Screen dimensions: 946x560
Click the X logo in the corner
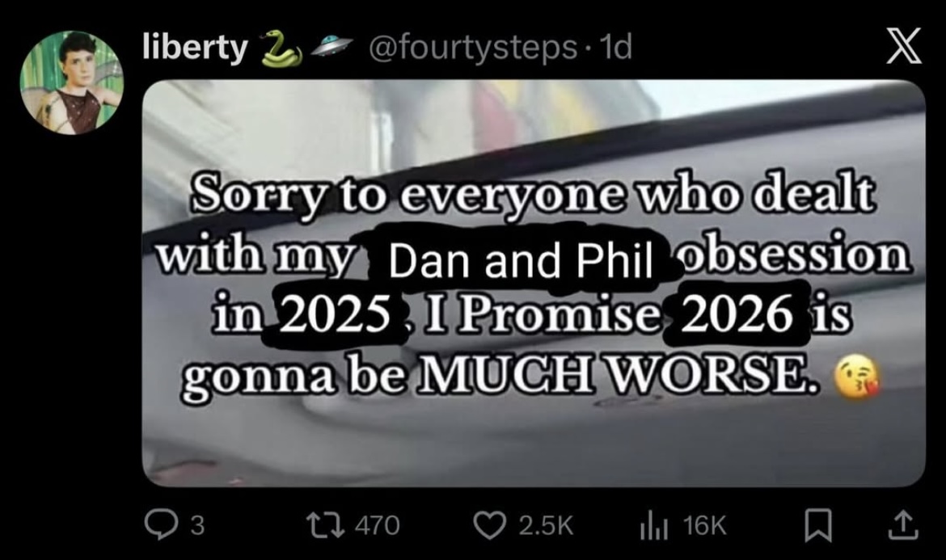tap(903, 46)
